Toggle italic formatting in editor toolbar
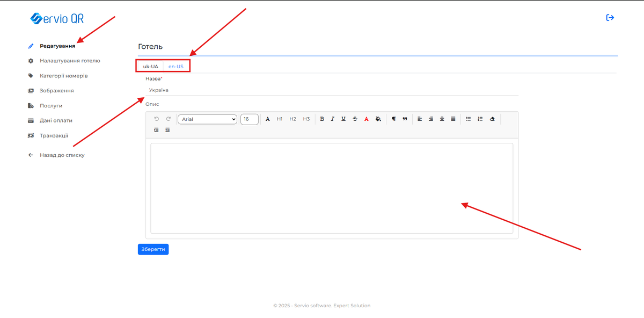This screenshot has width=644, height=318. coord(333,119)
